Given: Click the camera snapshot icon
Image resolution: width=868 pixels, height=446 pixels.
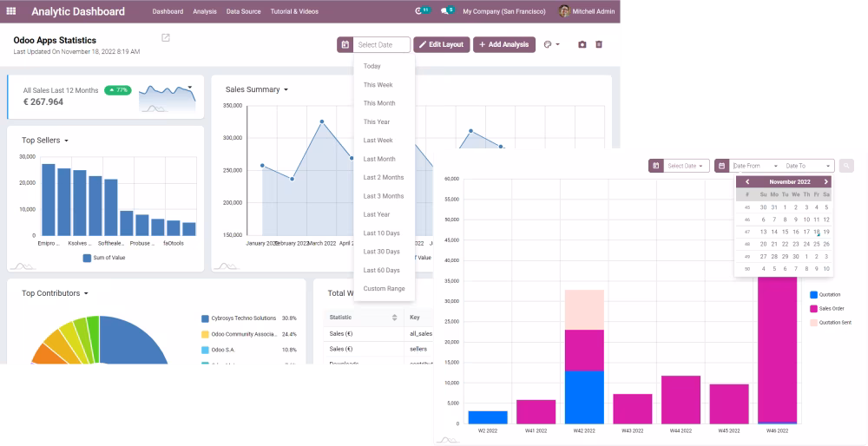Looking at the screenshot, I should click(x=582, y=45).
